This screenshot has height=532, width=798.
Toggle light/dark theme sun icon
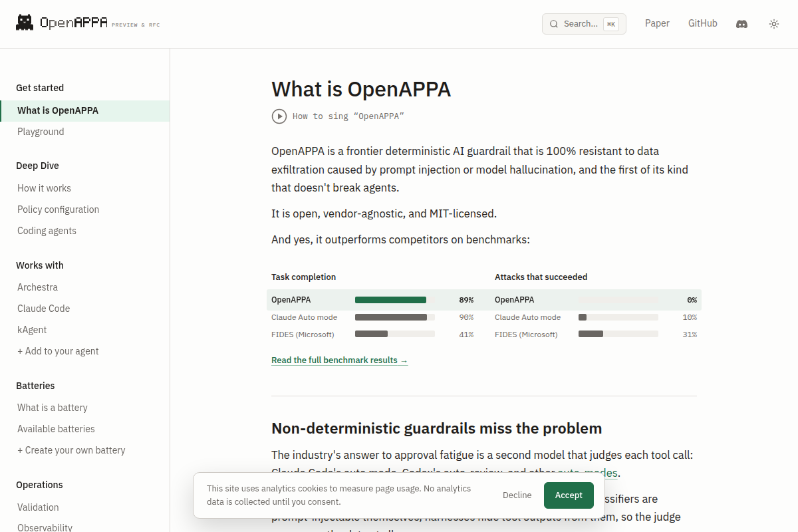pyautogui.click(x=774, y=24)
